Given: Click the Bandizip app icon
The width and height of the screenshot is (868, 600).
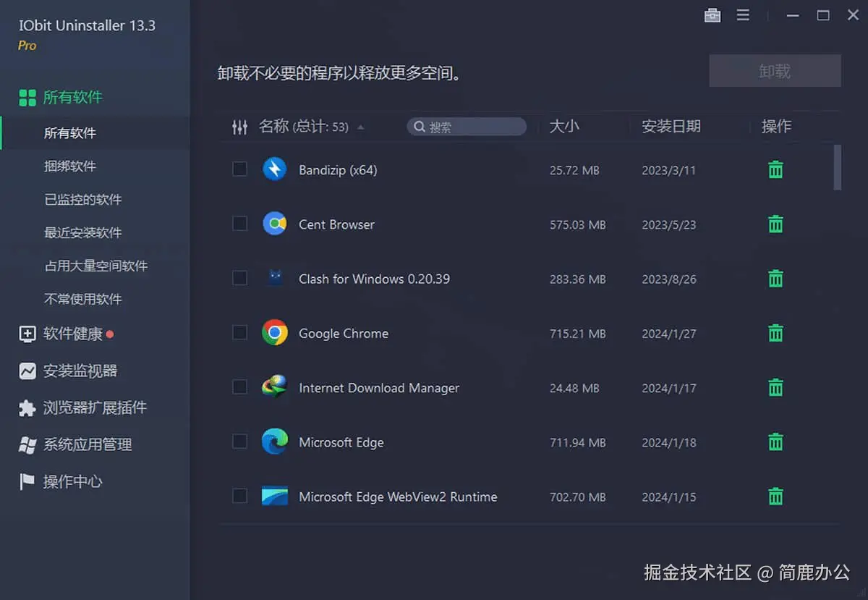Looking at the screenshot, I should click(x=275, y=169).
